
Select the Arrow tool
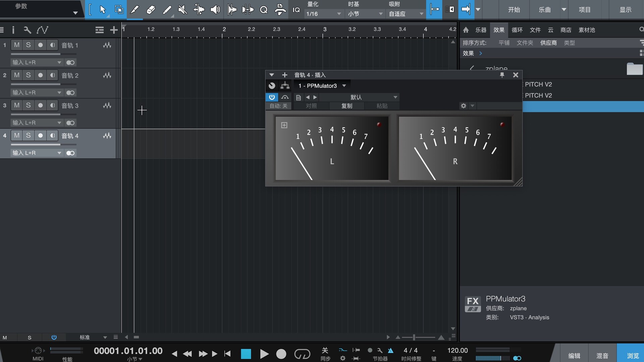point(103,9)
